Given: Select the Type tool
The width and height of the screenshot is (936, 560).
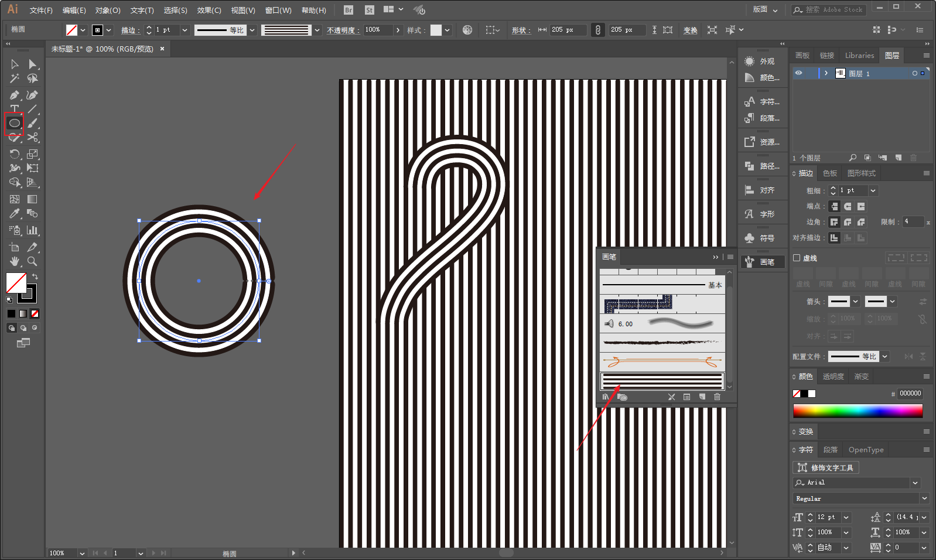Looking at the screenshot, I should (x=15, y=109).
